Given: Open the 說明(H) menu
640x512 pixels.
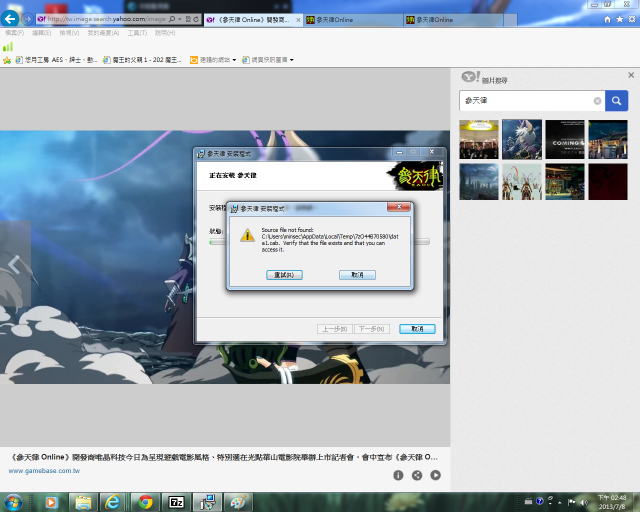Looking at the screenshot, I should (x=165, y=33).
